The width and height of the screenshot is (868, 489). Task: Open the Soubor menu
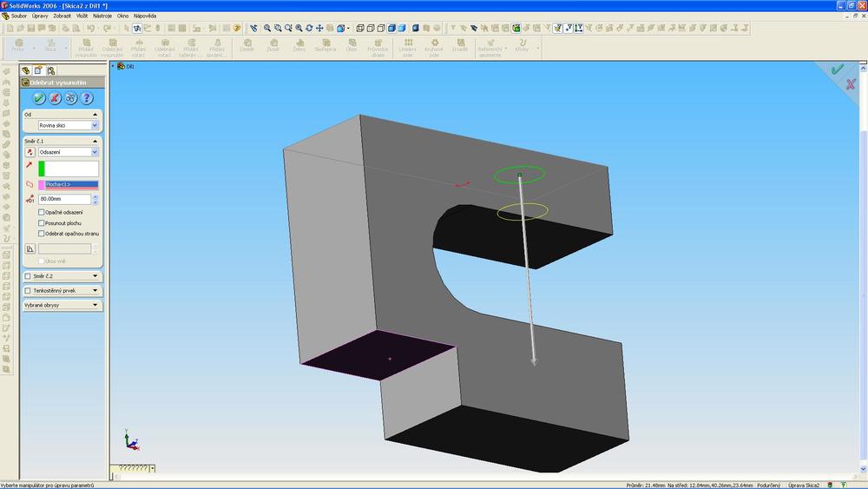pyautogui.click(x=19, y=16)
